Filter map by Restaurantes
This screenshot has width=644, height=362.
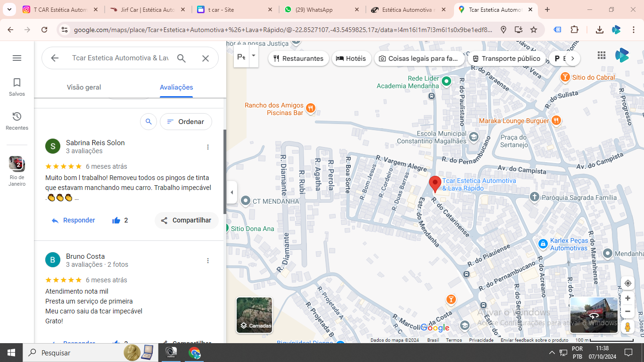298,58
